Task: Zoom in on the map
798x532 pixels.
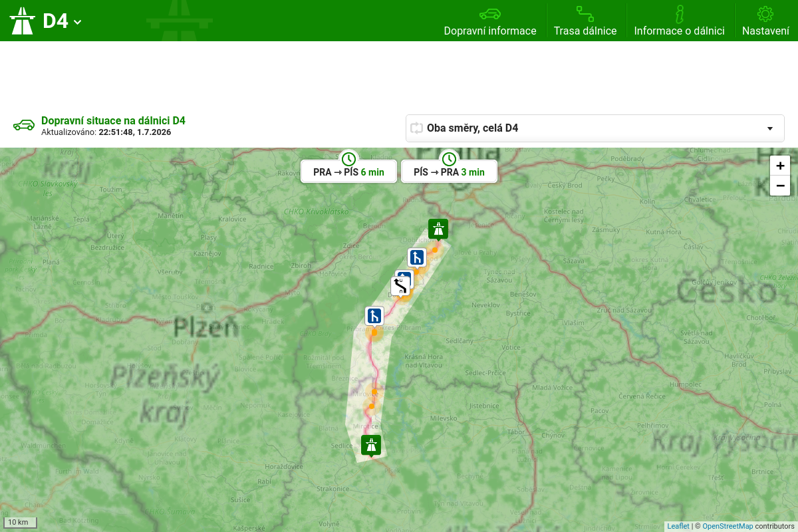Action: [x=780, y=166]
